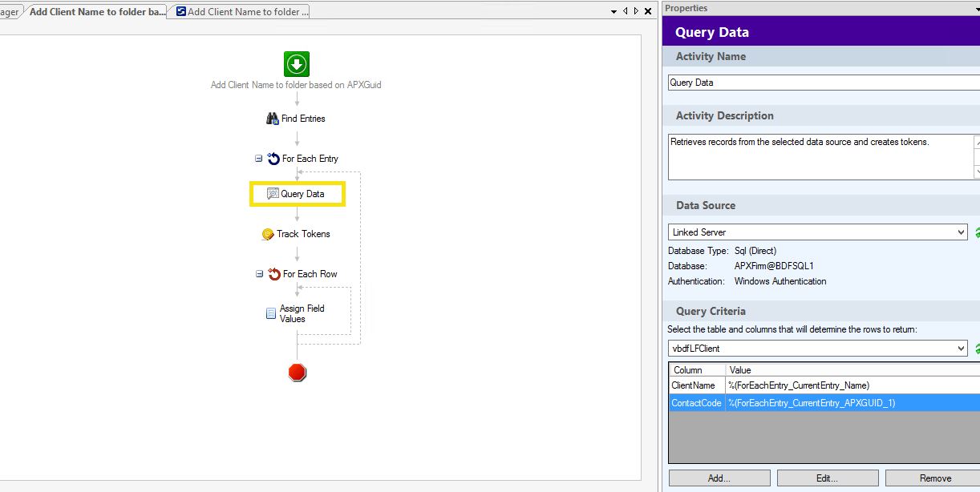980x492 pixels.
Task: Click the Track Tokens activity icon
Action: (x=268, y=234)
